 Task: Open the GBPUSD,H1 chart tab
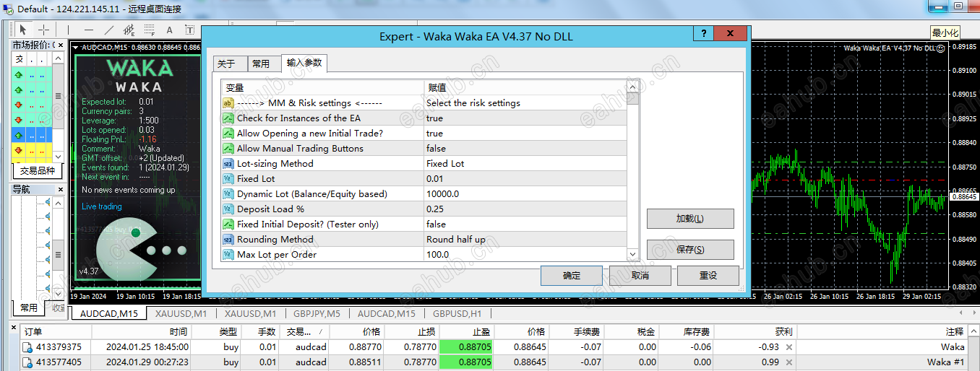[x=457, y=314]
